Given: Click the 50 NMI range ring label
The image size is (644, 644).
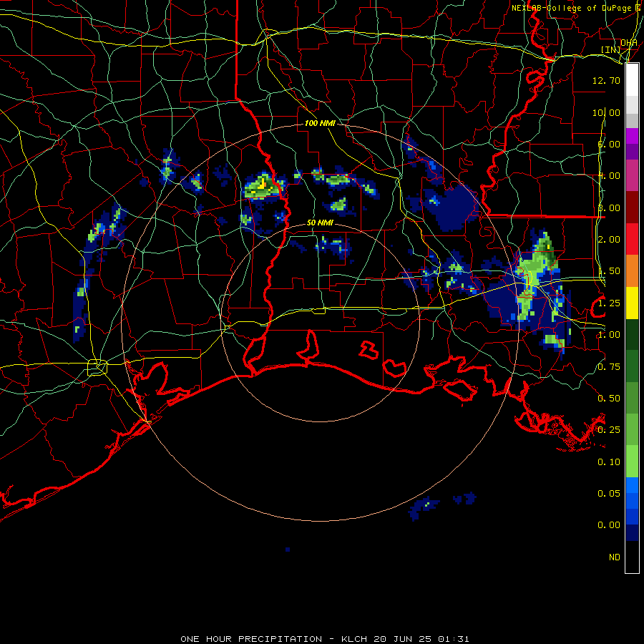Looking at the screenshot, I should pyautogui.click(x=320, y=223).
